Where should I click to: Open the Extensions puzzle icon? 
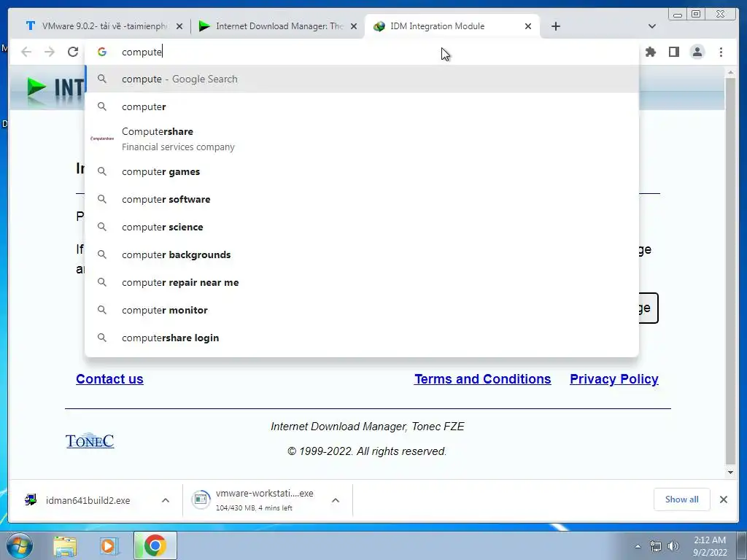tap(650, 52)
